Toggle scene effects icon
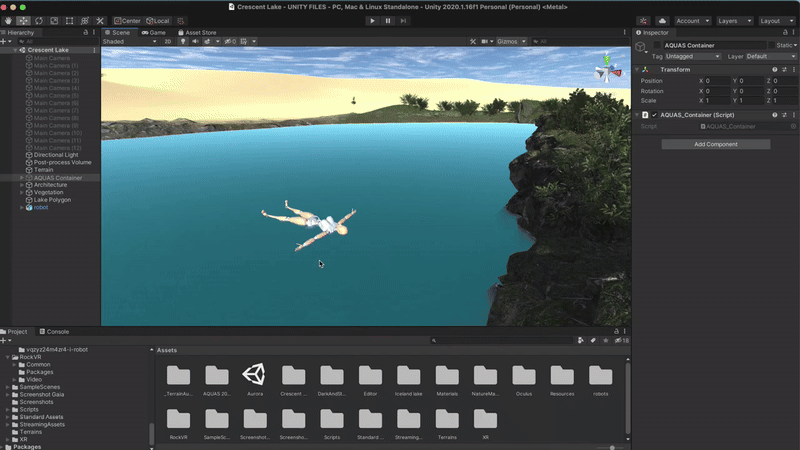This screenshot has width=800, height=450. [x=207, y=41]
